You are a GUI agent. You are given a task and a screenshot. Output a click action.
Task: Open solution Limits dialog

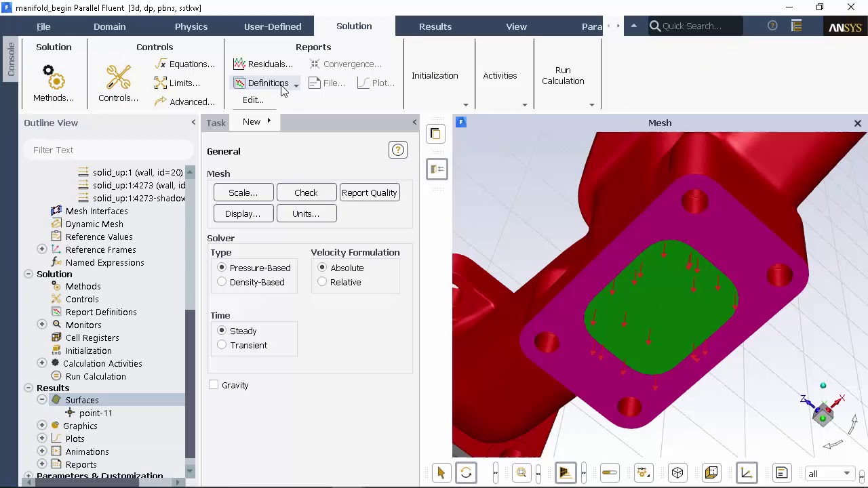(x=177, y=83)
